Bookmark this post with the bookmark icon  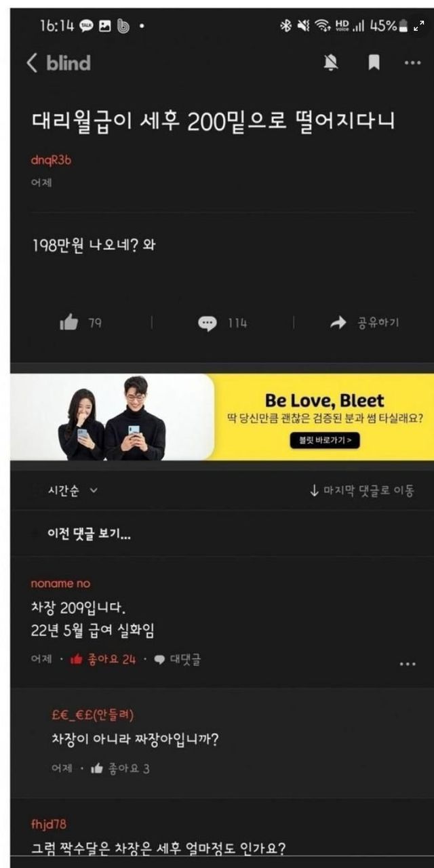click(373, 63)
